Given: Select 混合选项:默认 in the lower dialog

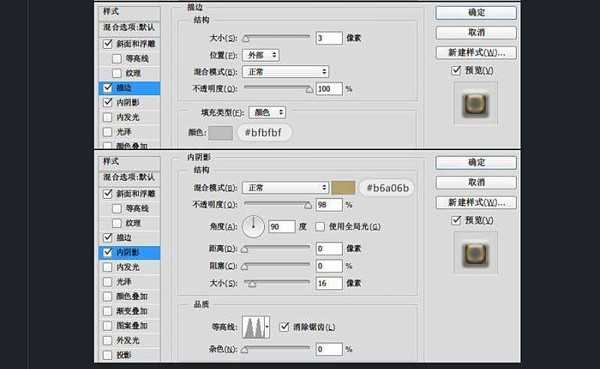Looking at the screenshot, I should 129,177.
